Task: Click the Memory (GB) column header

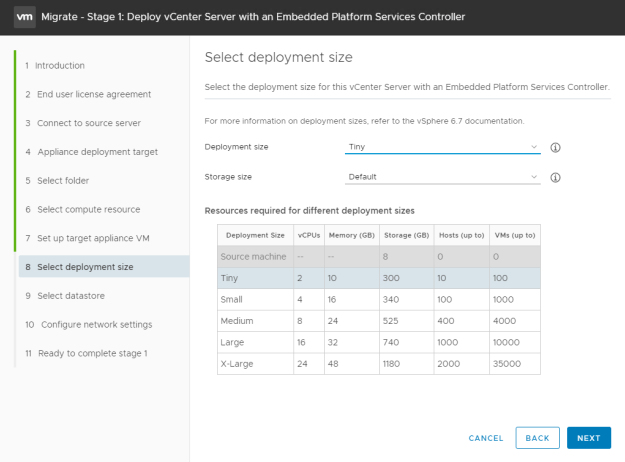Action: coord(352,235)
